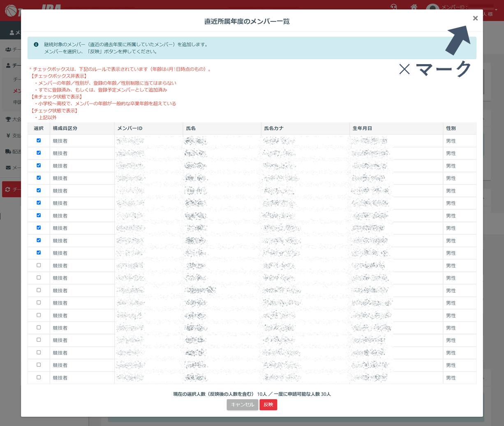
Task: Click the メンバーID column header
Action: [148, 128]
